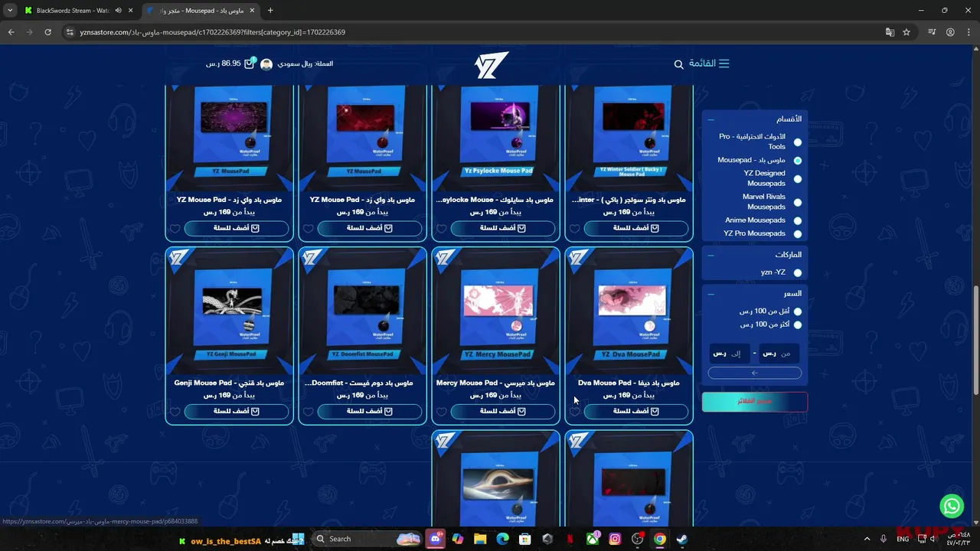Add Doomfist Mouse Pad to wishlist heart
This screenshot has width=980, height=551.
[309, 412]
